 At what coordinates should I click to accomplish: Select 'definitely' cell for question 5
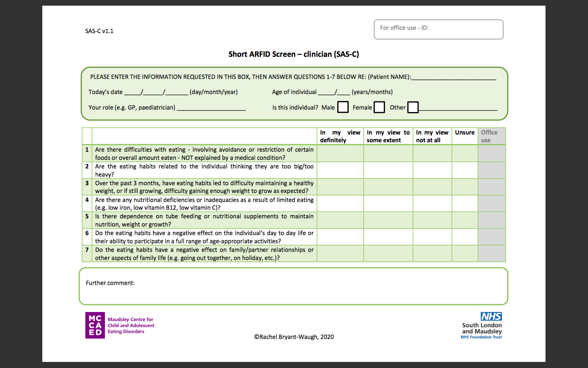tap(340, 220)
